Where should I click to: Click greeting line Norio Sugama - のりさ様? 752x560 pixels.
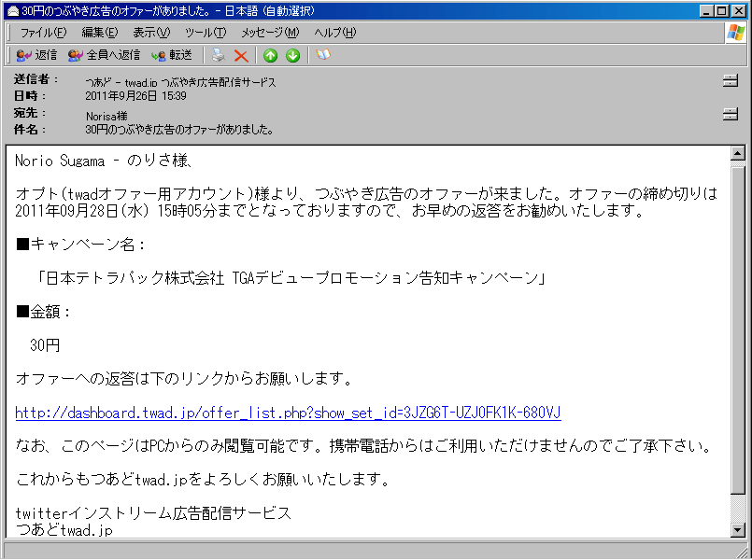(x=104, y=161)
